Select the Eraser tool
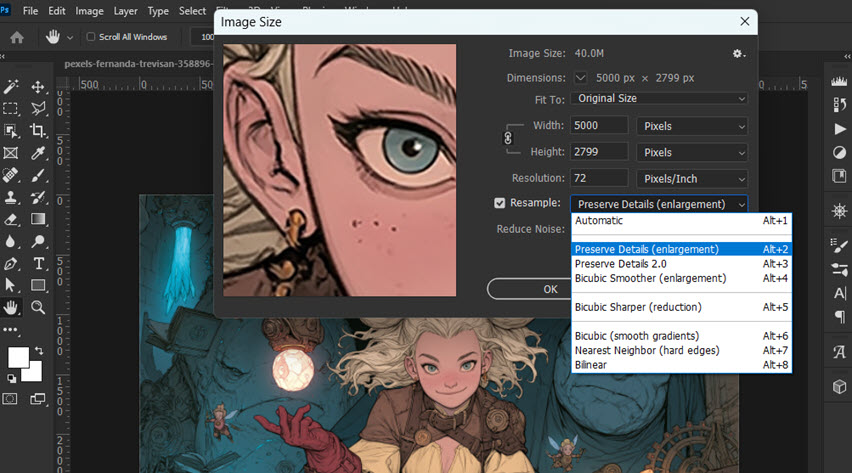 point(11,219)
